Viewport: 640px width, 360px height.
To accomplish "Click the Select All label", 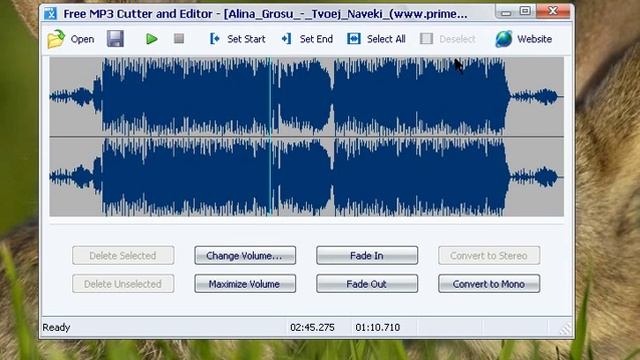I will click(386, 39).
